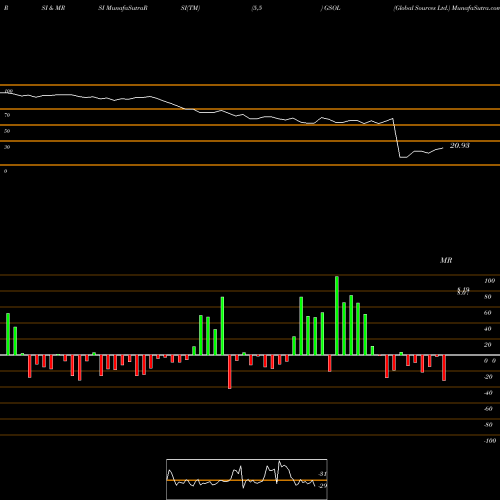Click '(Global Sources Ltd.) MunafaSutra.com' title text
The height and width of the screenshot is (500, 500).
446,8
